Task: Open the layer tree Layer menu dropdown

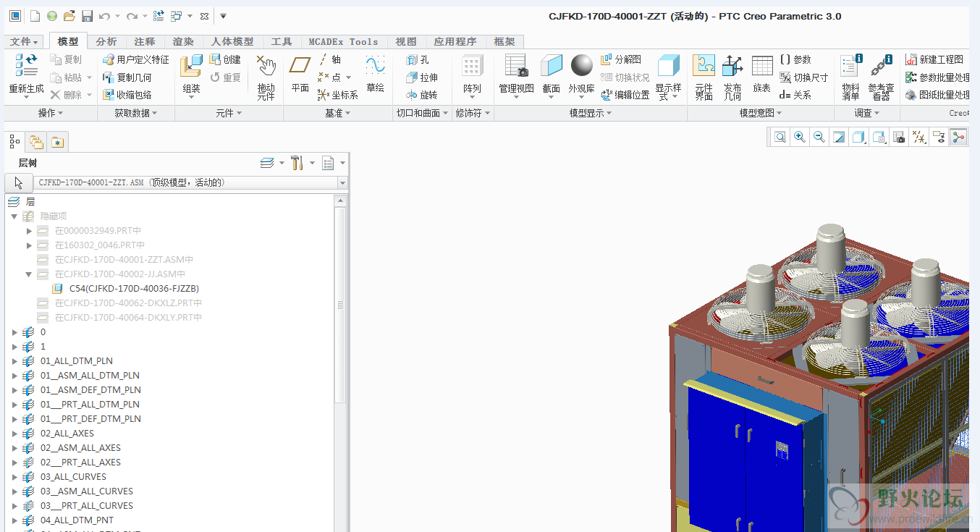Action: point(272,163)
